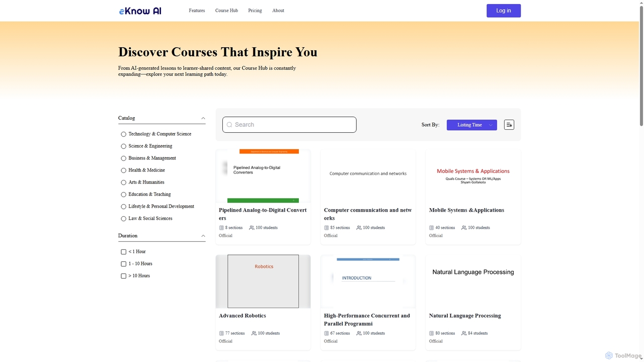Viewport: 644px width, 362px height.
Task: Click the INTRODUCTION slide thumbnail
Action: [368, 282]
